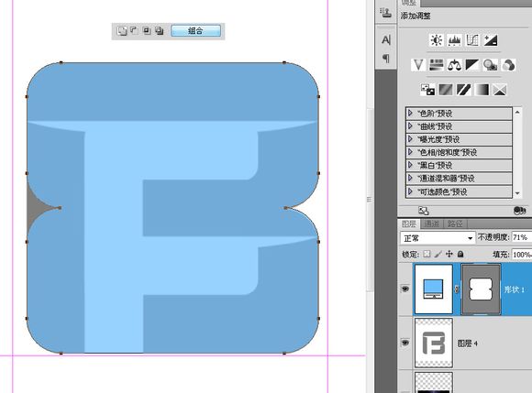Add a Hue/Saturation adjustment
532x393 pixels.
tap(437, 65)
